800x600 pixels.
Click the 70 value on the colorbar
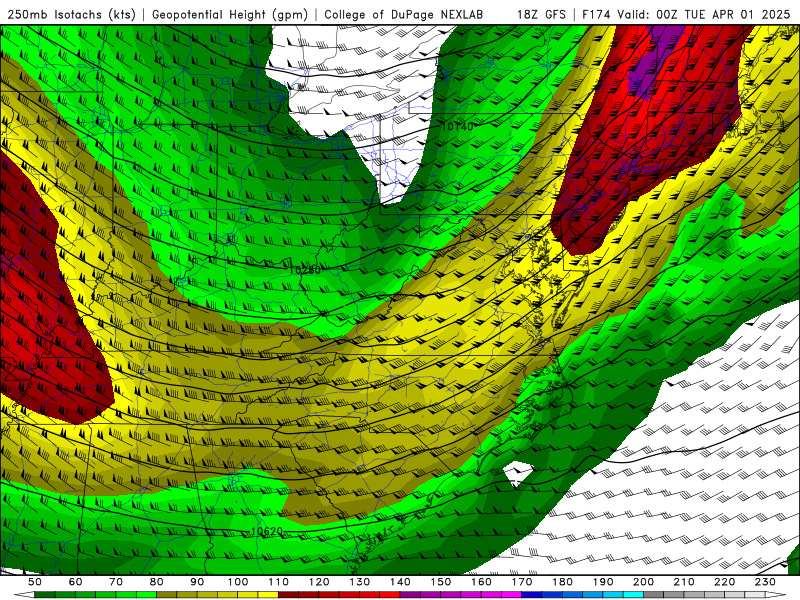pyautogui.click(x=116, y=582)
